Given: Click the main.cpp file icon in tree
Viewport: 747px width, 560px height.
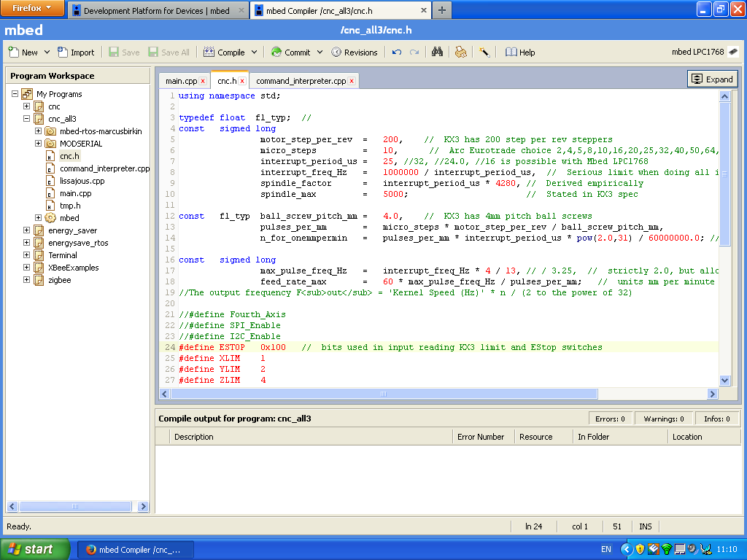Looking at the screenshot, I should point(50,193).
